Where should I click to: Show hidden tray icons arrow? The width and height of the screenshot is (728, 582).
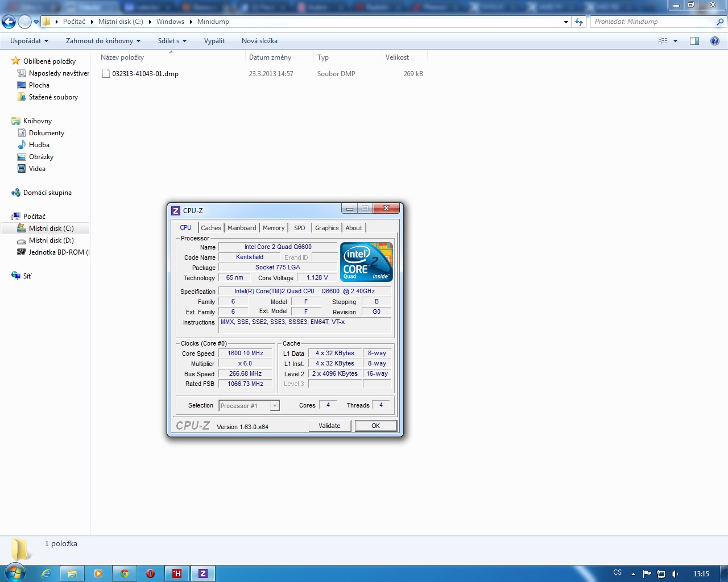pyautogui.click(x=633, y=573)
